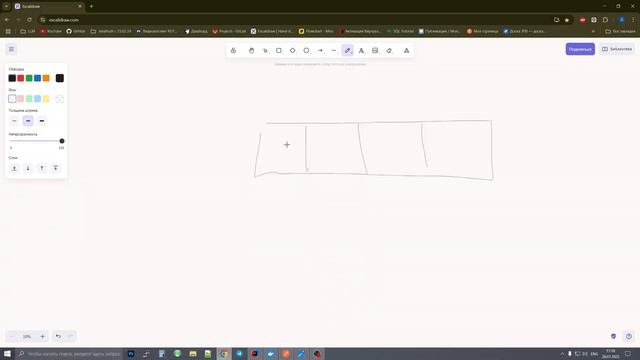Set thin stroke width
The image size is (640, 360).
point(14,121)
